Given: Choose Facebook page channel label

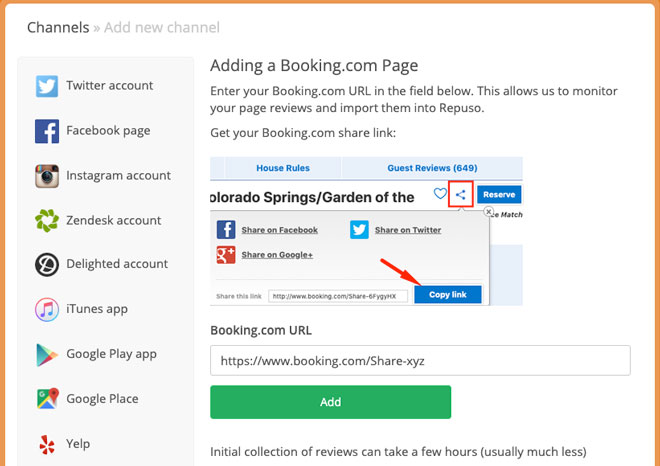Looking at the screenshot, I should click(108, 130).
